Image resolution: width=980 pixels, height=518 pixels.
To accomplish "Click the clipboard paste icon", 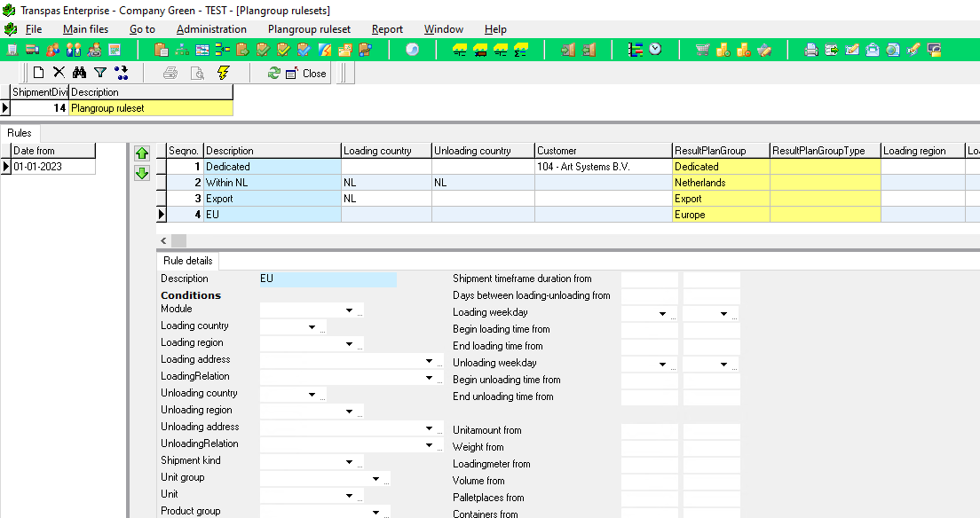I will point(162,50).
